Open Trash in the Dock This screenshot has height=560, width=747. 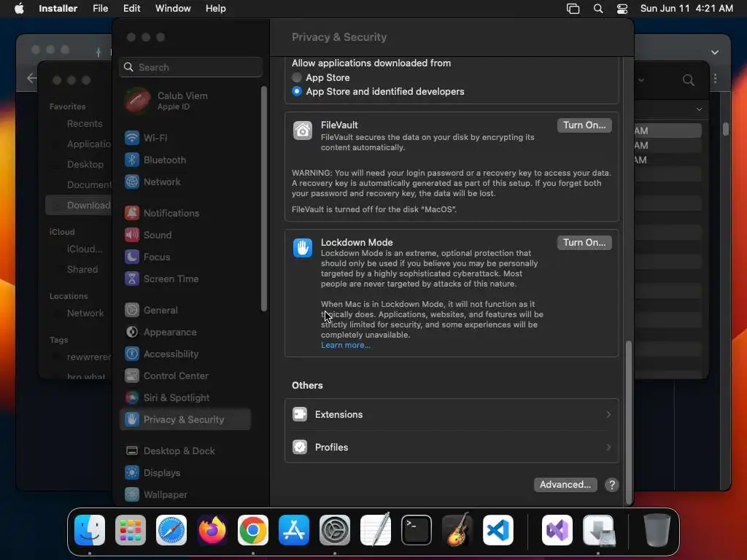tap(657, 530)
